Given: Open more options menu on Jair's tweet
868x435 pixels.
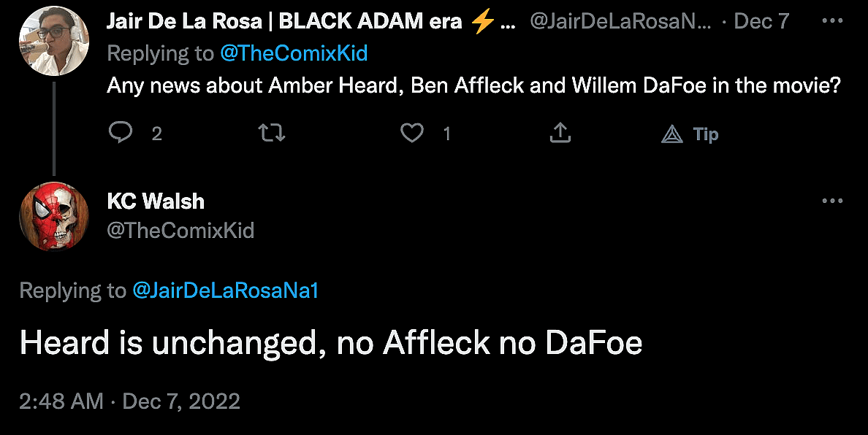Looking at the screenshot, I should 832,21.
